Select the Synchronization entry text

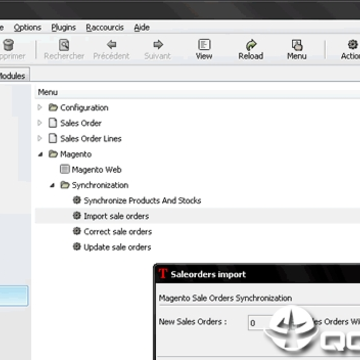[100, 185]
